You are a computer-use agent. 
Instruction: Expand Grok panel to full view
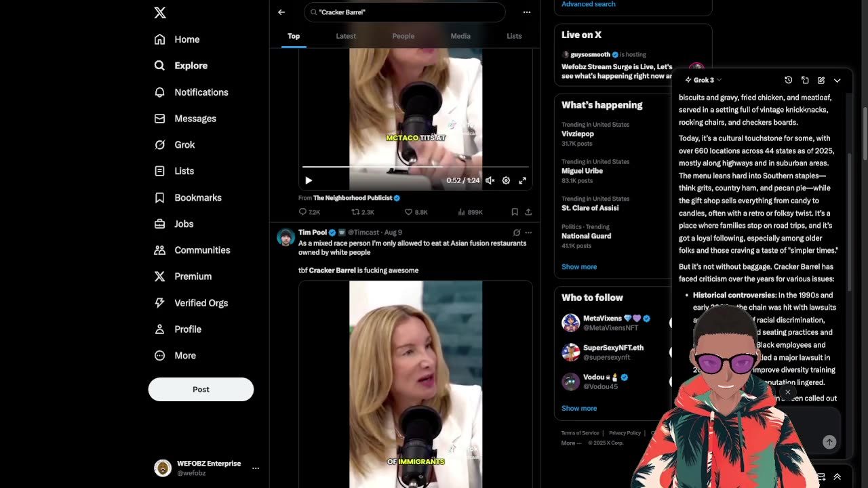pos(805,80)
